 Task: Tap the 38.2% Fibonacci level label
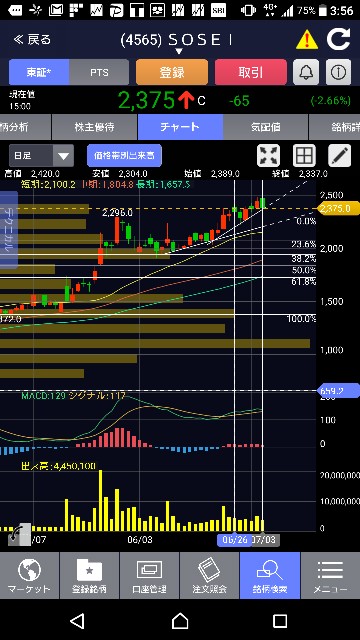coord(304,258)
